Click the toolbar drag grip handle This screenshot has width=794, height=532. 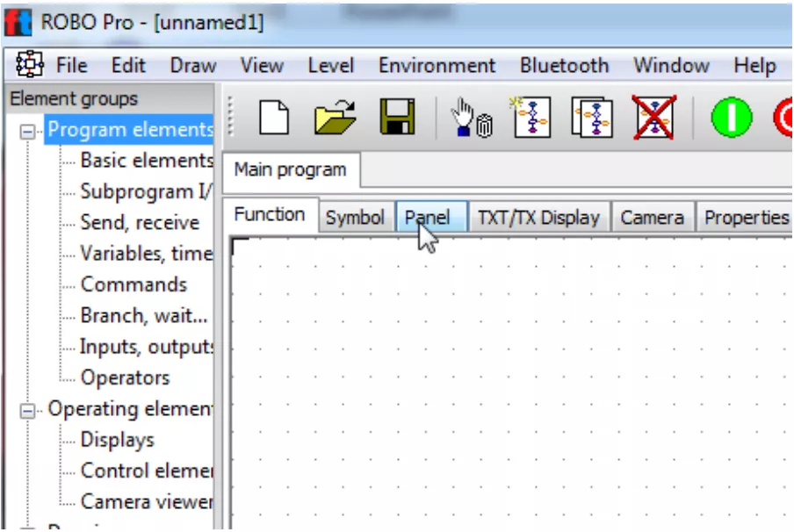[x=231, y=117]
